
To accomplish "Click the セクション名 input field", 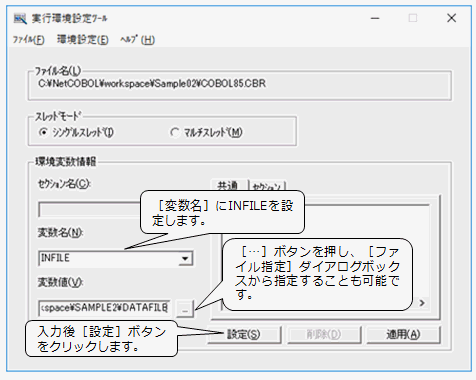I will point(90,210).
